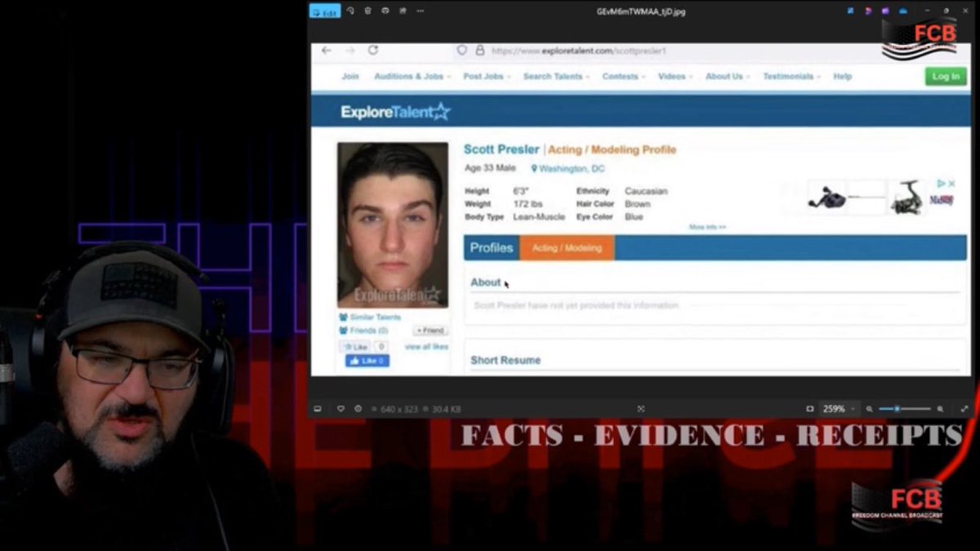980x551 pixels.
Task: Expand the Contests menu
Action: (623, 76)
